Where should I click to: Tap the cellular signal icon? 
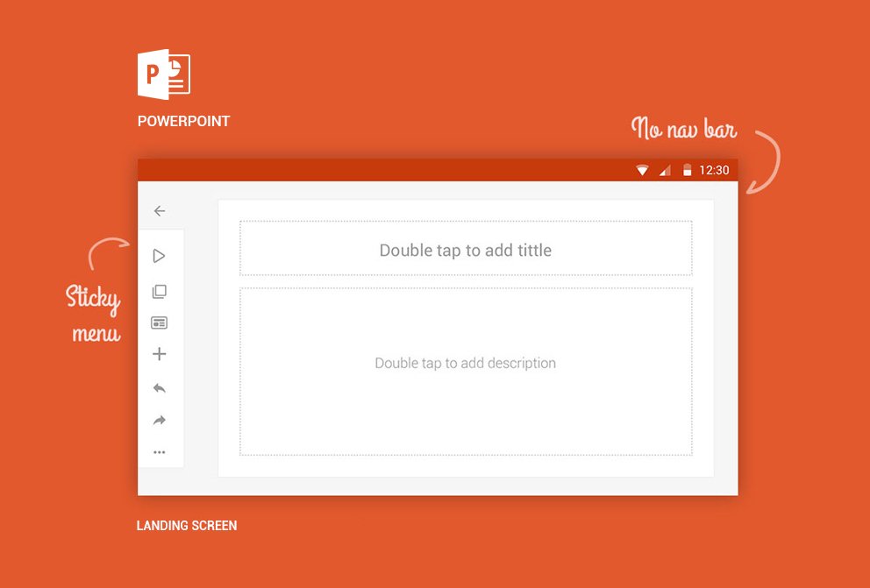[665, 170]
